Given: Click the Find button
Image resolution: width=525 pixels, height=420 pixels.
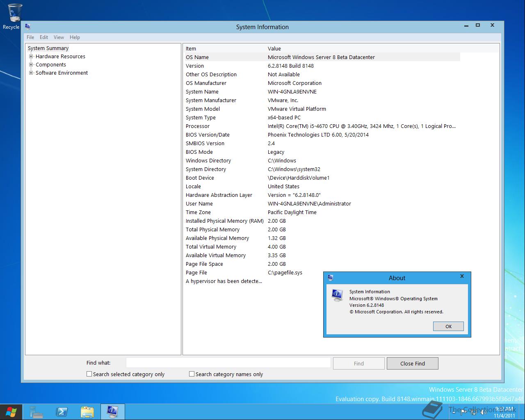Looking at the screenshot, I should (x=358, y=363).
